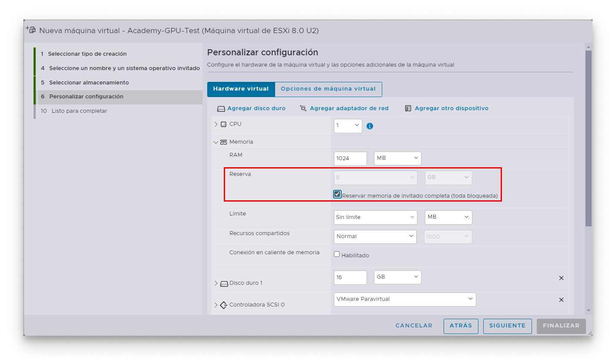
Task: Click the CPU chip icon
Action: [224, 124]
